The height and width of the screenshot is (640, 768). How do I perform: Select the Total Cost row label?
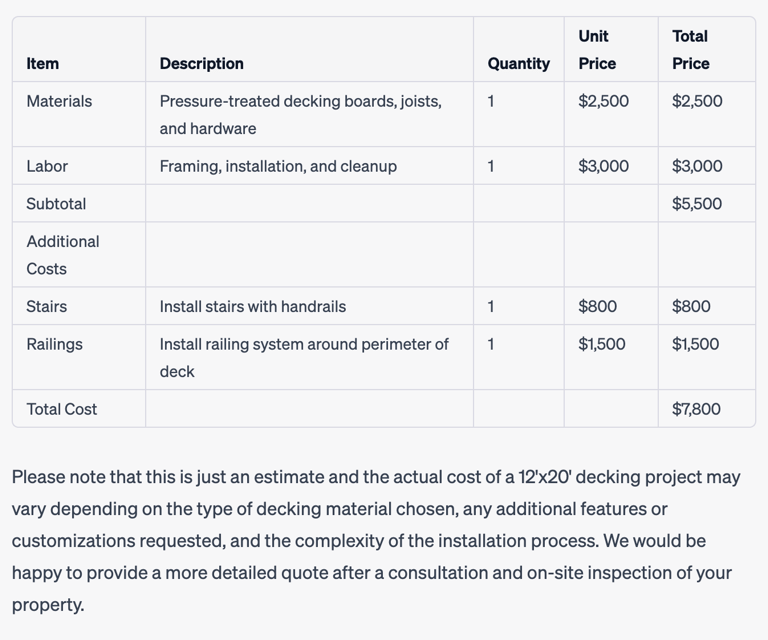pos(62,409)
